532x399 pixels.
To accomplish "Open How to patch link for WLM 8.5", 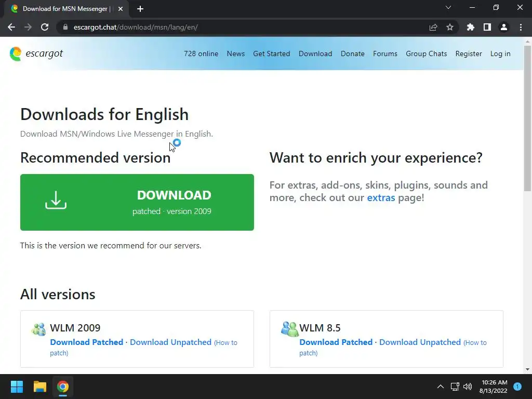I will [475, 343].
